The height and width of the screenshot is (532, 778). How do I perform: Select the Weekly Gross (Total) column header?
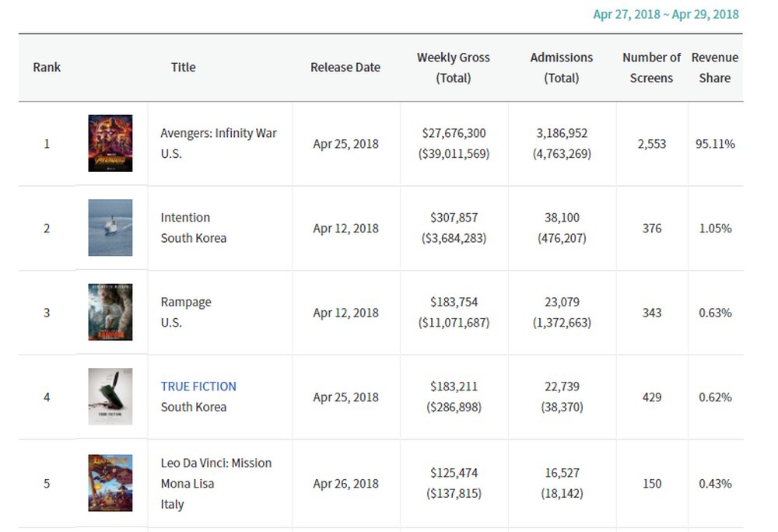point(454,68)
